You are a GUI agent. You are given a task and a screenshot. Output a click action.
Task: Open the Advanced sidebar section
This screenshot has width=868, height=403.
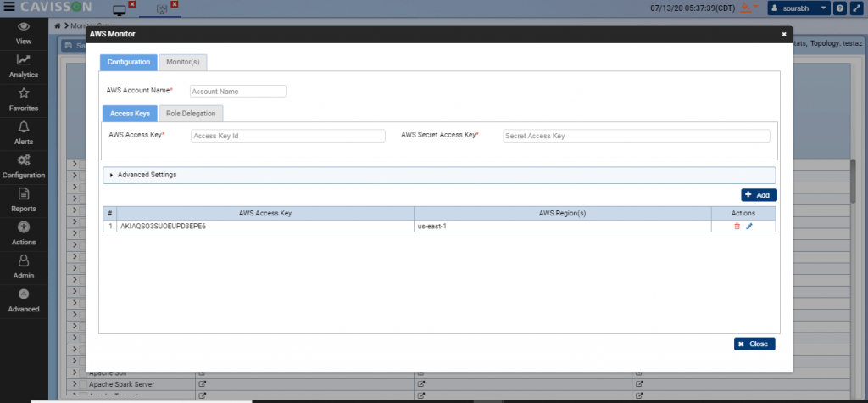(24, 301)
